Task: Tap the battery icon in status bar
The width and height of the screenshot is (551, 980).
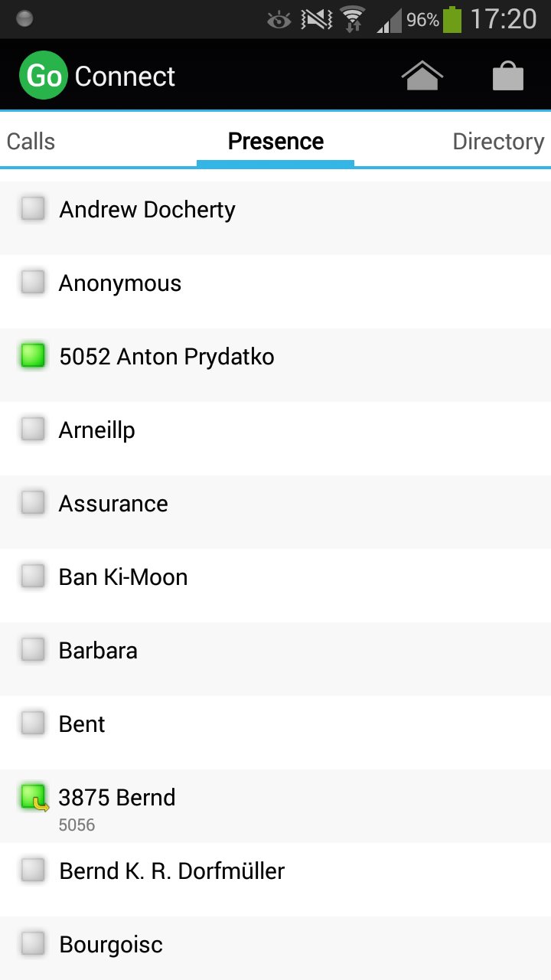Action: [x=453, y=19]
